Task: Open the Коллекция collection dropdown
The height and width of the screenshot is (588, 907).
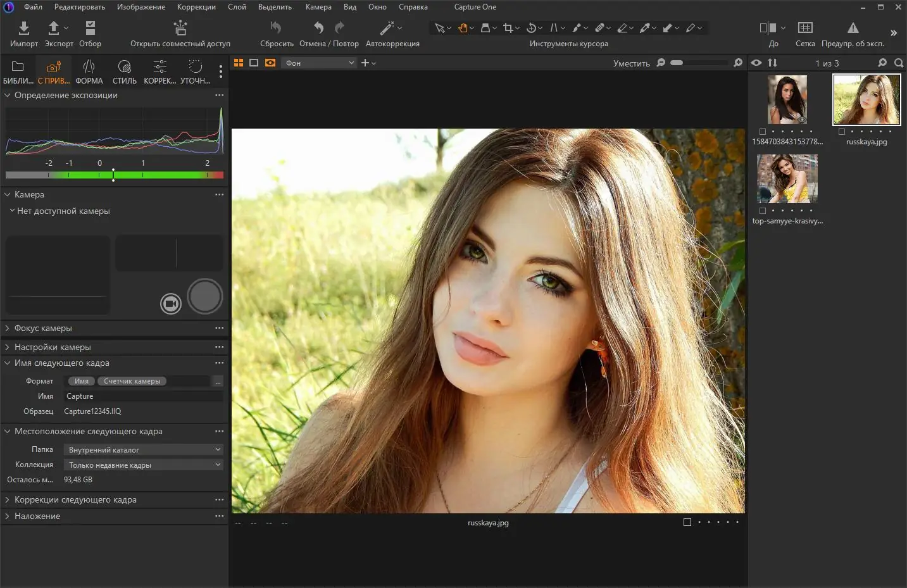Action: tap(144, 465)
